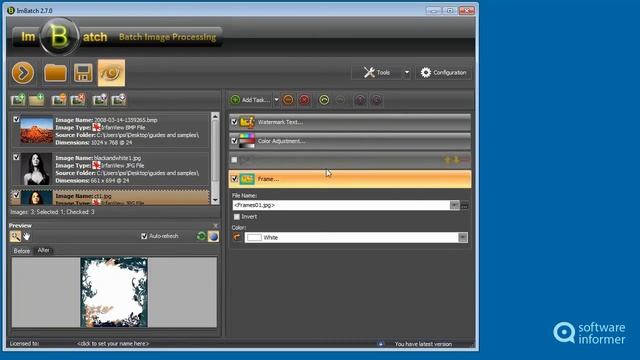Click the image icon with the down arrow
This screenshot has width=640, height=360.
pyautogui.click(x=119, y=100)
